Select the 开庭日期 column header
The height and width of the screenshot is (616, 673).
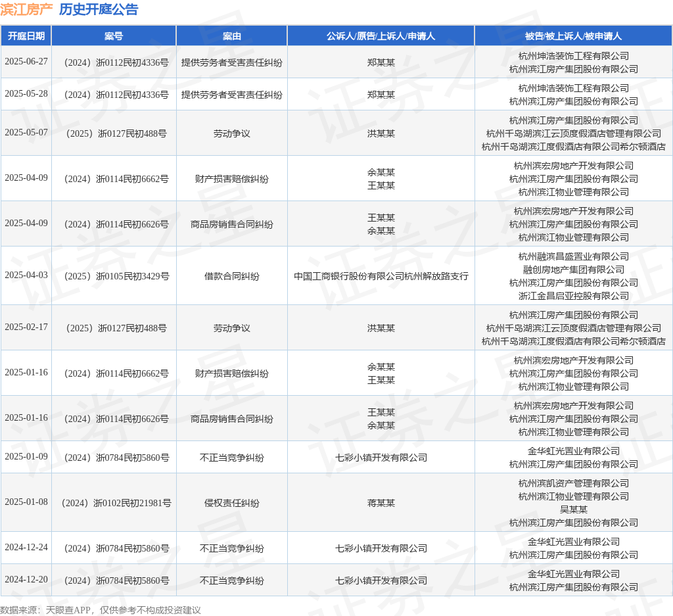26,36
